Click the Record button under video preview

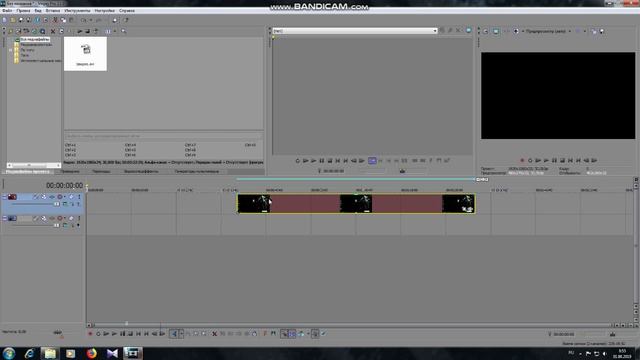(522, 160)
